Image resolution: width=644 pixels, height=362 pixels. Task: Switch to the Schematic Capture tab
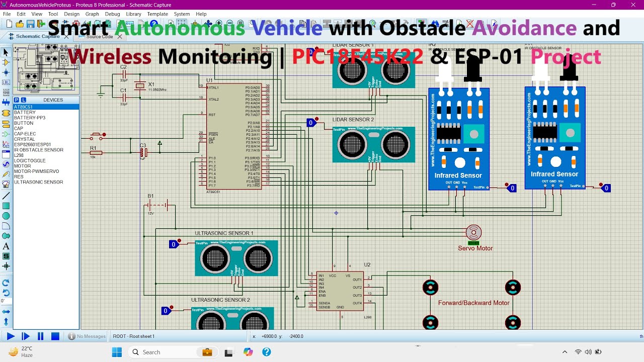(x=37, y=36)
